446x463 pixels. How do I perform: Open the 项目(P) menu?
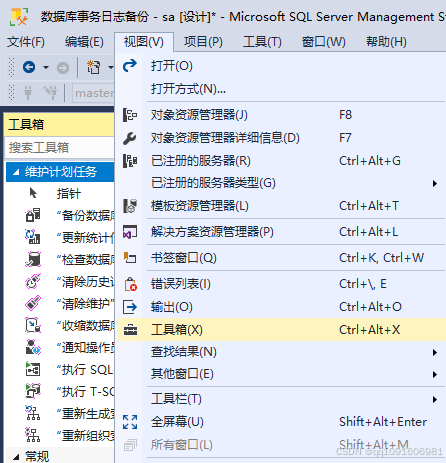(203, 42)
